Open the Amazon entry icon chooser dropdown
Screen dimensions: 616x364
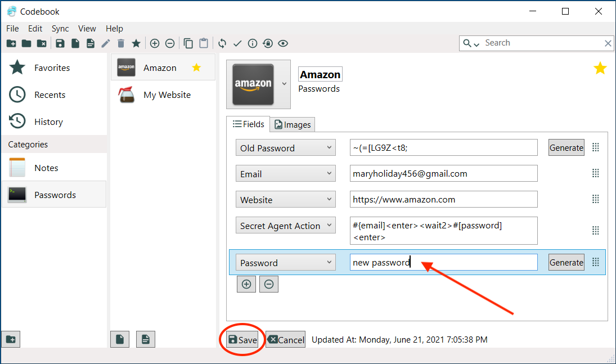[x=284, y=84]
